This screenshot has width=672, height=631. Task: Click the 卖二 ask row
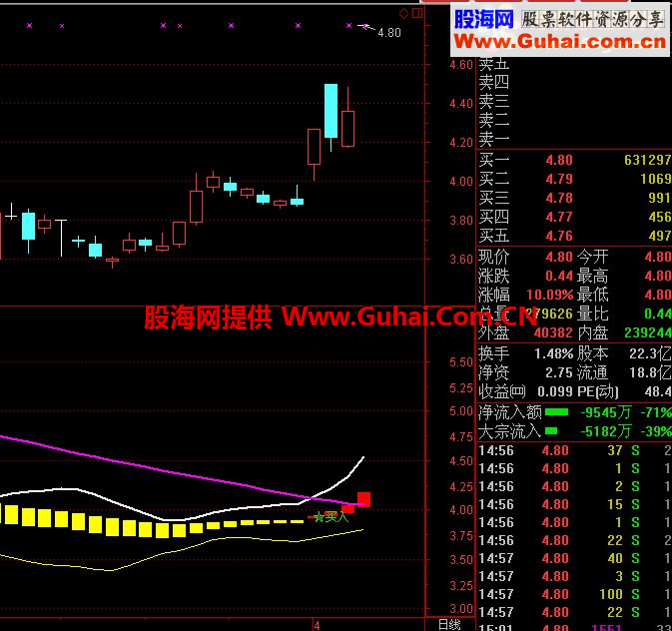(574, 121)
